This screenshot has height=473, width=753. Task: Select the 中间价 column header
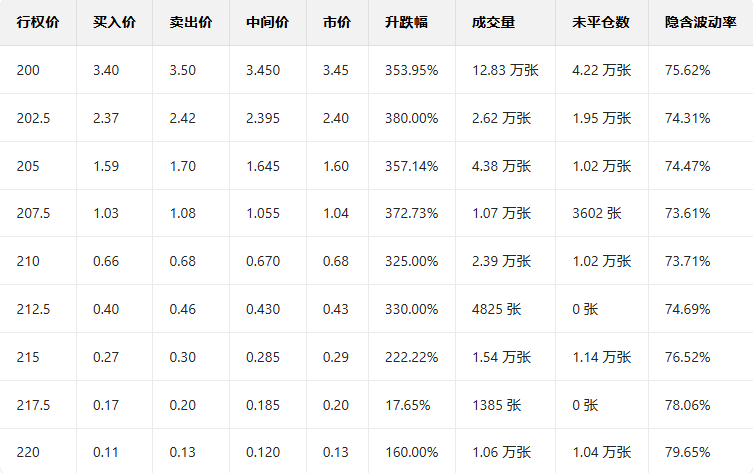[267, 22]
